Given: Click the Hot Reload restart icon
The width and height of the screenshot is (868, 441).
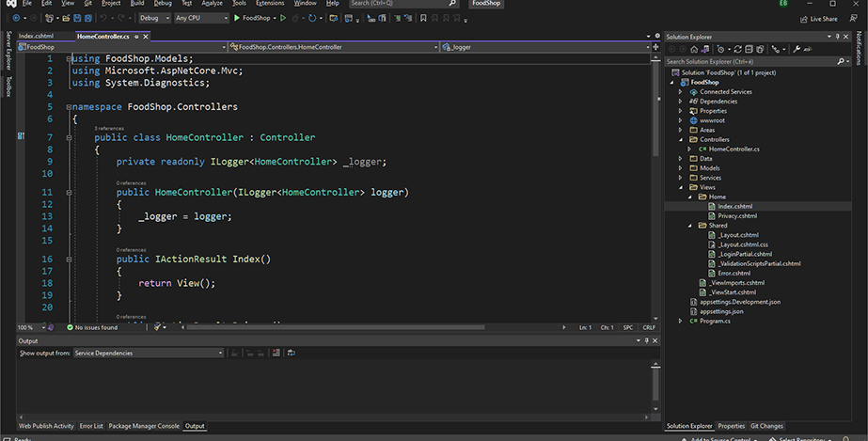Looking at the screenshot, I should coord(312,18).
